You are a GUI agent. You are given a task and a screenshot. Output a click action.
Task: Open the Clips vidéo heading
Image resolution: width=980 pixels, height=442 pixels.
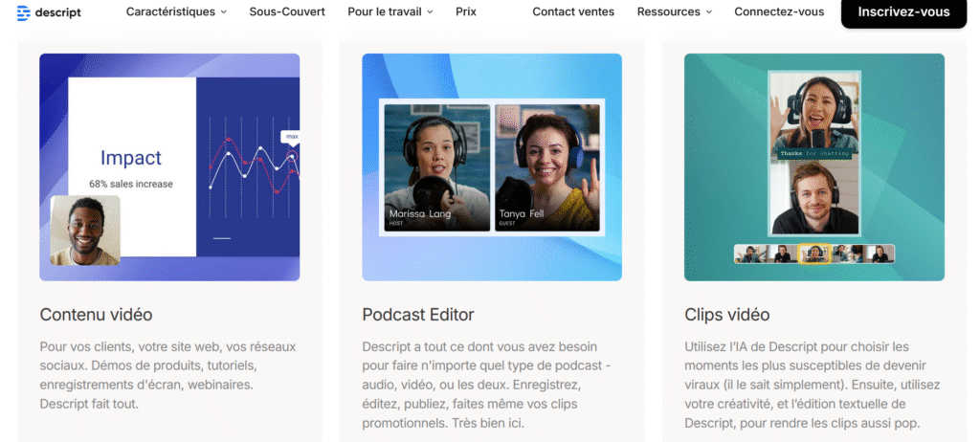726,315
